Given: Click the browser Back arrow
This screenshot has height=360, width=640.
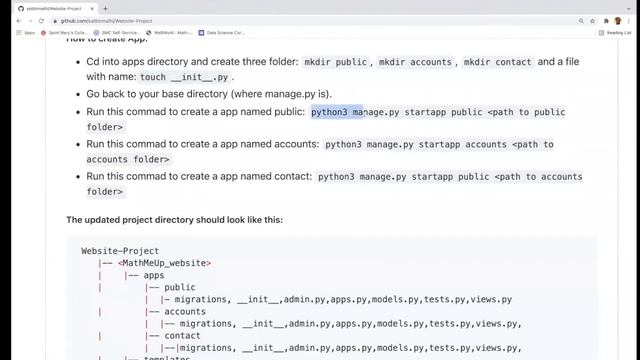Looking at the screenshot, I should (x=19, y=21).
